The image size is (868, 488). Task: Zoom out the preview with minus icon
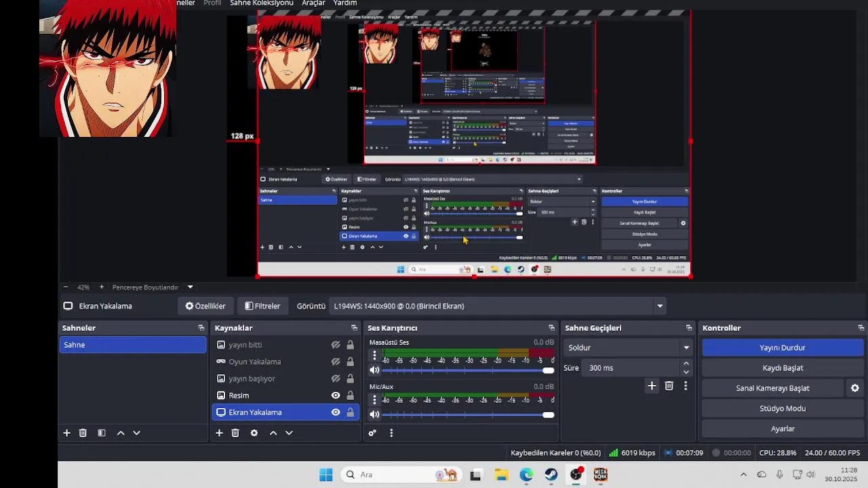(65, 287)
